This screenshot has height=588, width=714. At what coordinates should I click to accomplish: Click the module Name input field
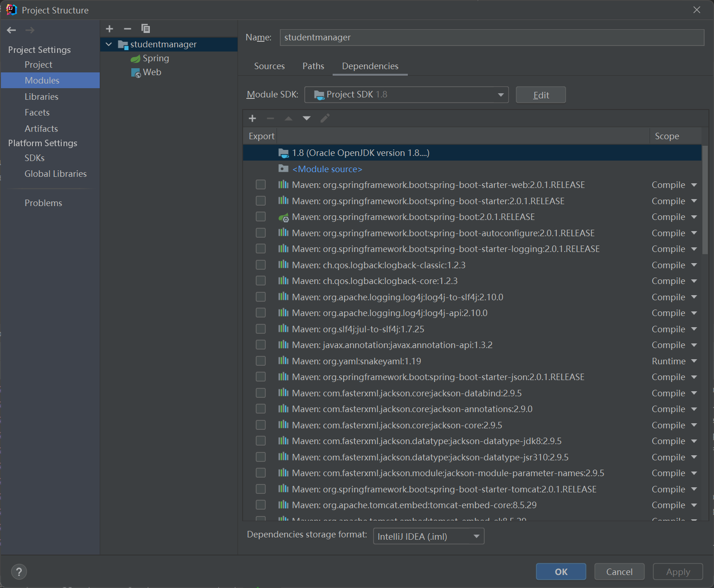click(492, 38)
